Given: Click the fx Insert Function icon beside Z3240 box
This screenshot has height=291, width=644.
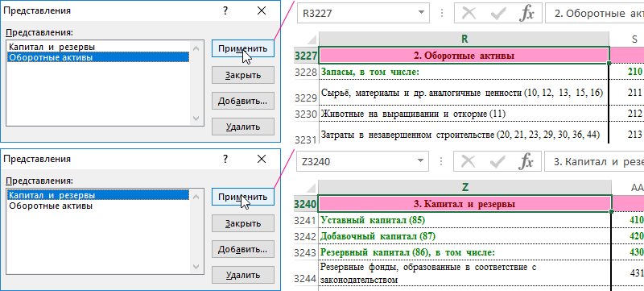Looking at the screenshot, I should click(x=526, y=162).
